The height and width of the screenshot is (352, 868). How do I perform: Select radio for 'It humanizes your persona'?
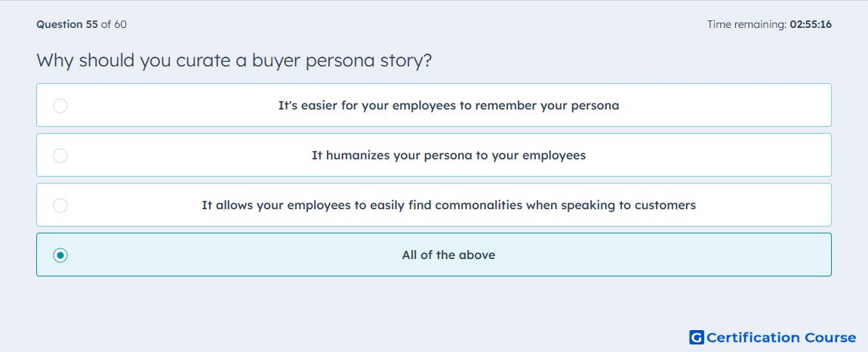coord(60,155)
